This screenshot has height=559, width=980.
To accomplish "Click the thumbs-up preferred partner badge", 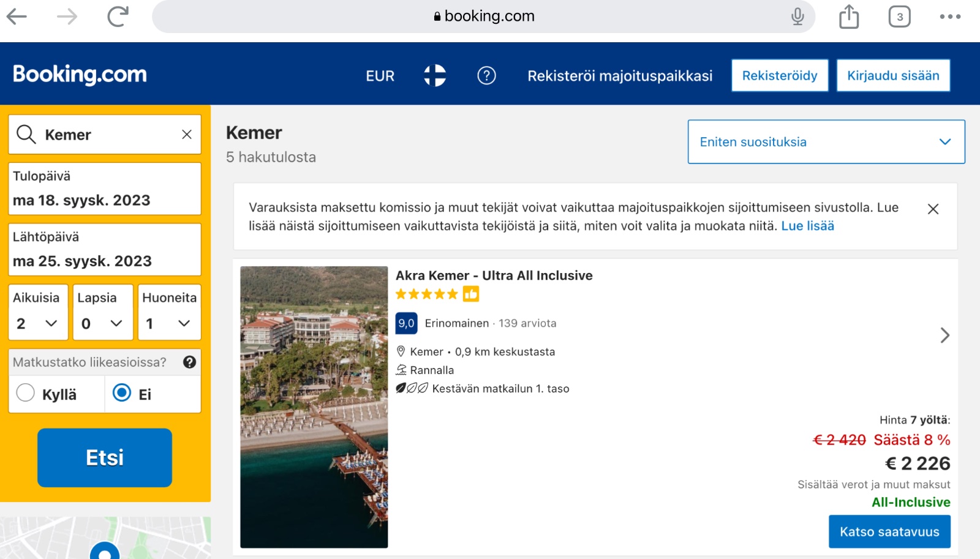I will [471, 295].
